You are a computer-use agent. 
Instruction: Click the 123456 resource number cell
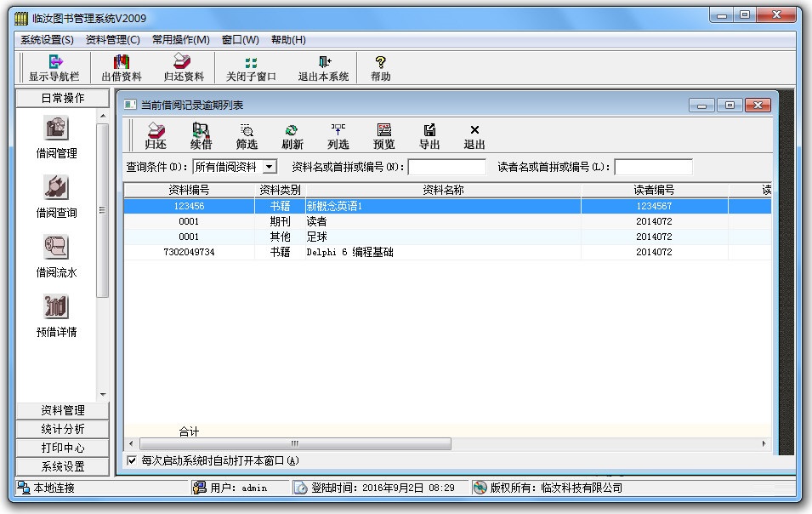tap(189, 206)
